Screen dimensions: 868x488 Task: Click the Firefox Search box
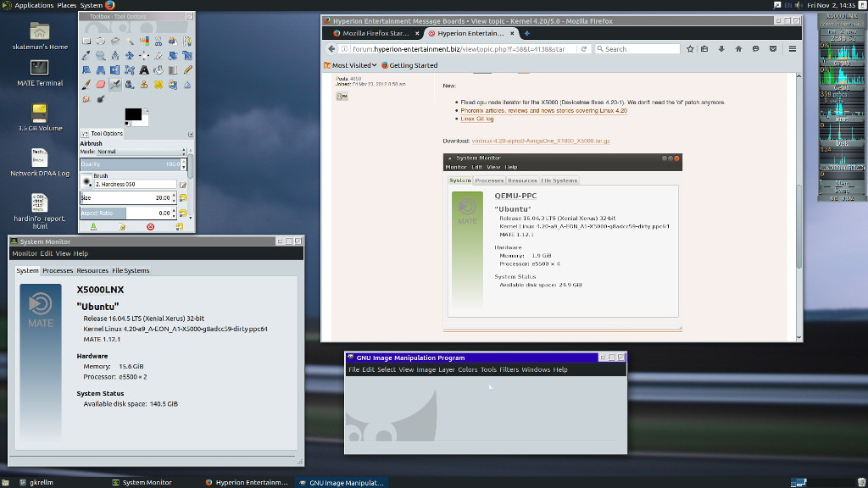coord(637,48)
